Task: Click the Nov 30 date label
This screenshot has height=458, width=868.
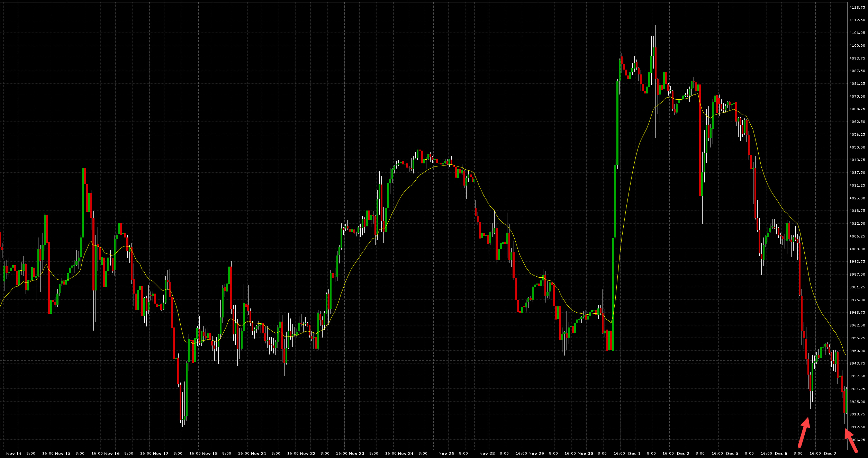Action: [x=585, y=453]
